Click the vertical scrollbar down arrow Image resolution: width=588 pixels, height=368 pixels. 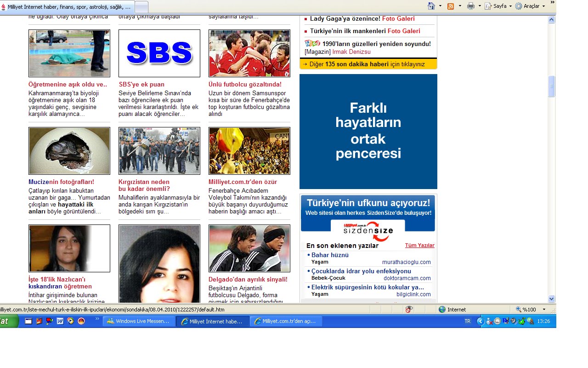[x=552, y=299]
